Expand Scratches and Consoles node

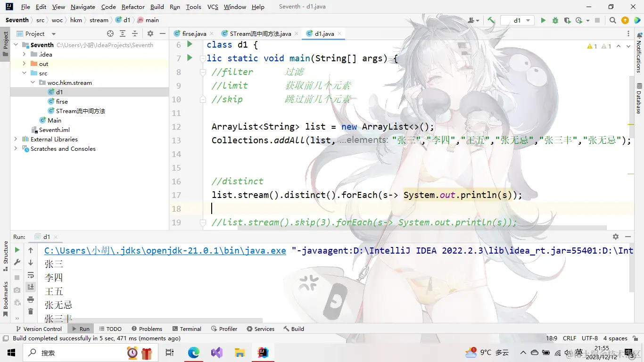(16, 148)
